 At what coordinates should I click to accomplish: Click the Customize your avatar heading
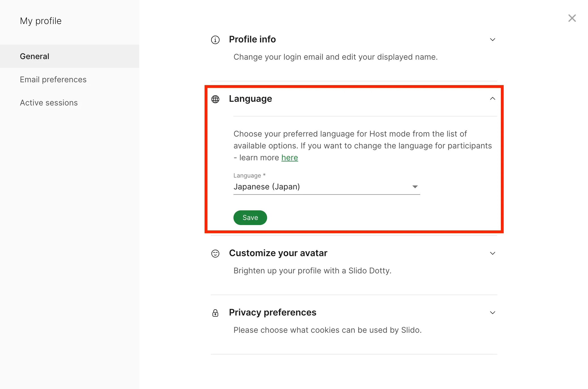pos(278,253)
